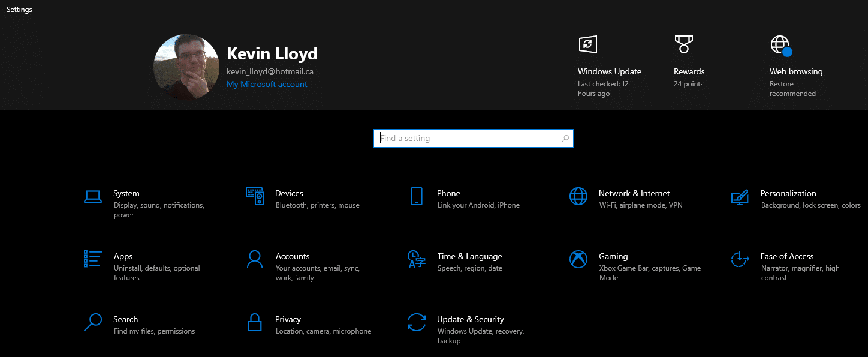Open the Gaming settings label
The height and width of the screenshot is (357, 868).
[x=613, y=256]
